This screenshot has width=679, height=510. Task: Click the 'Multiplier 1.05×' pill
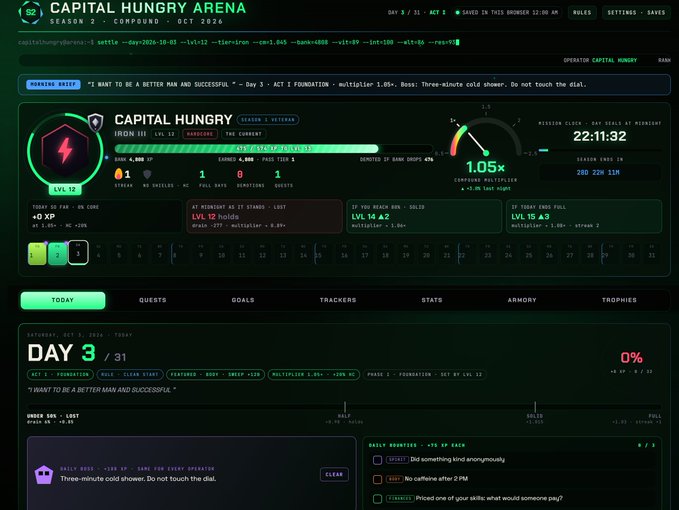coord(314,374)
